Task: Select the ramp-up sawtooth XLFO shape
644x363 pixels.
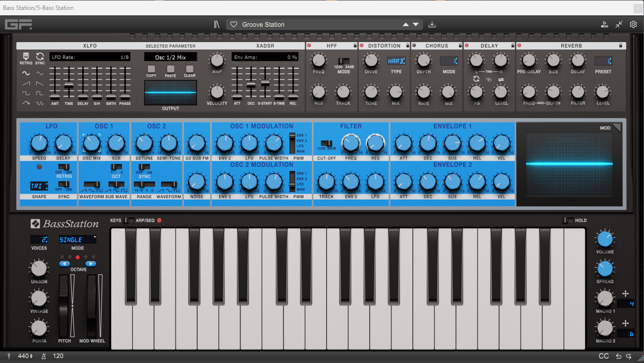Action: pyautogui.click(x=26, y=83)
